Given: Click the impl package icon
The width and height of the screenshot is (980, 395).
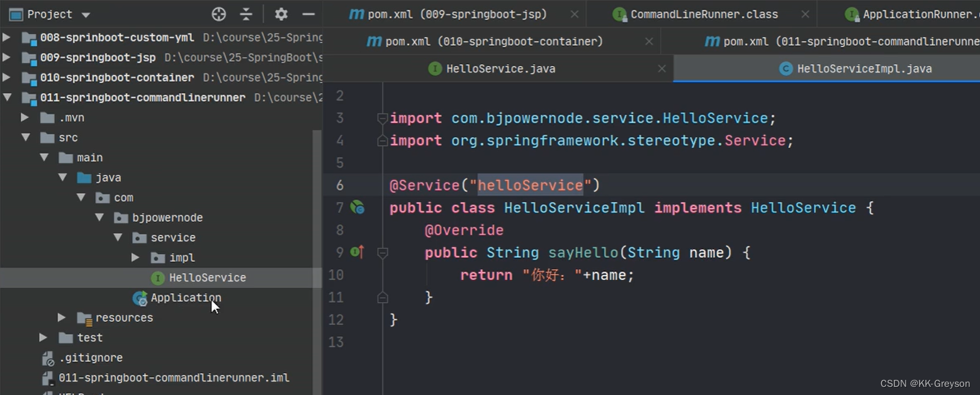Looking at the screenshot, I should pos(158,258).
